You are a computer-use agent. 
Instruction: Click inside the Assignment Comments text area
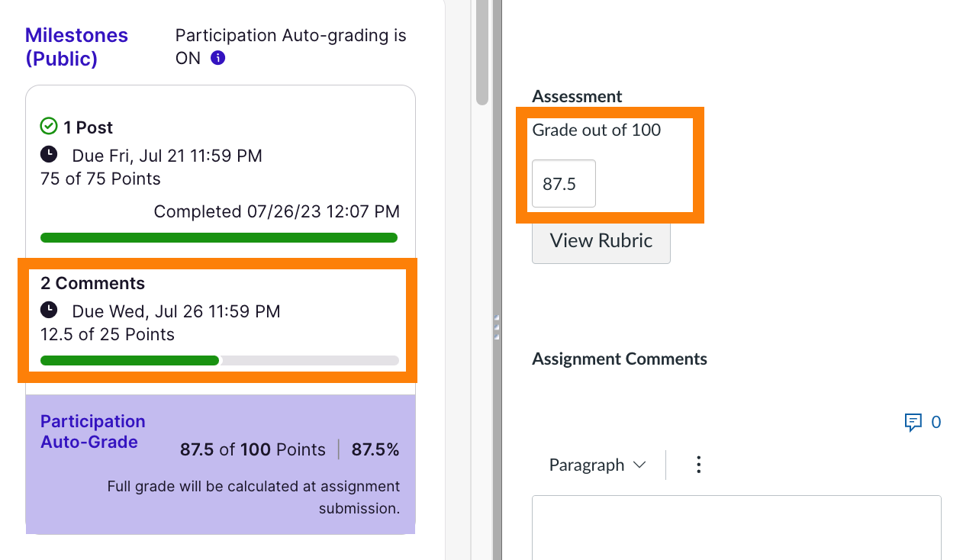(736, 528)
